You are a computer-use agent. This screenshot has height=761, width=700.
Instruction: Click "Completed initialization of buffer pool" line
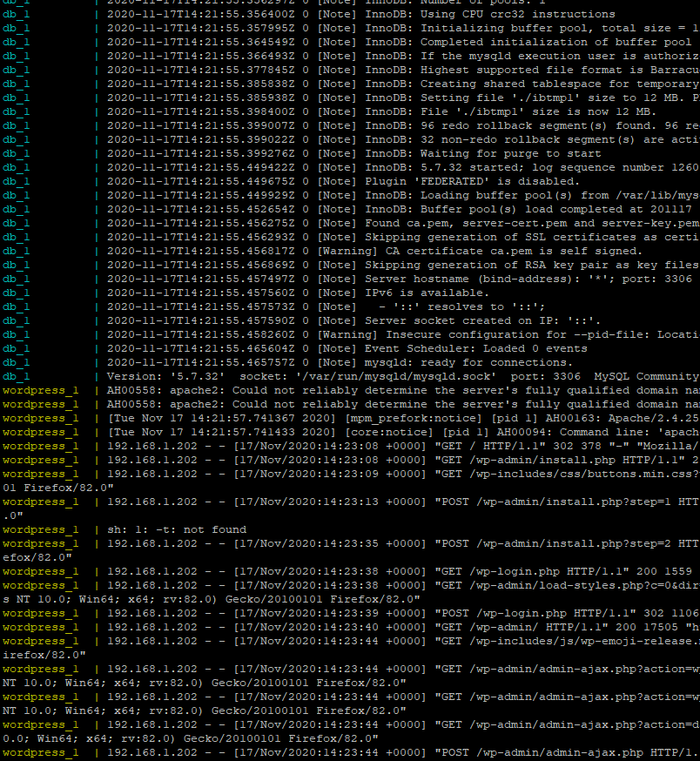tap(555, 42)
